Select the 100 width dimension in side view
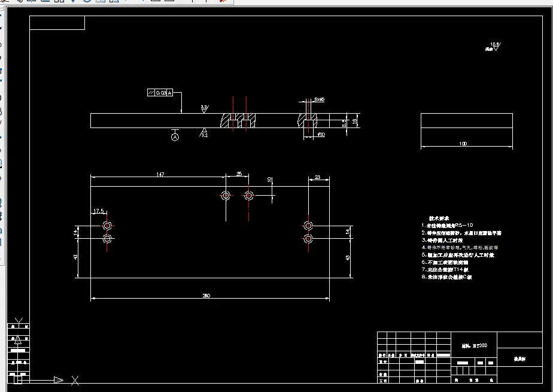The height and width of the screenshot is (392, 553). [463, 144]
